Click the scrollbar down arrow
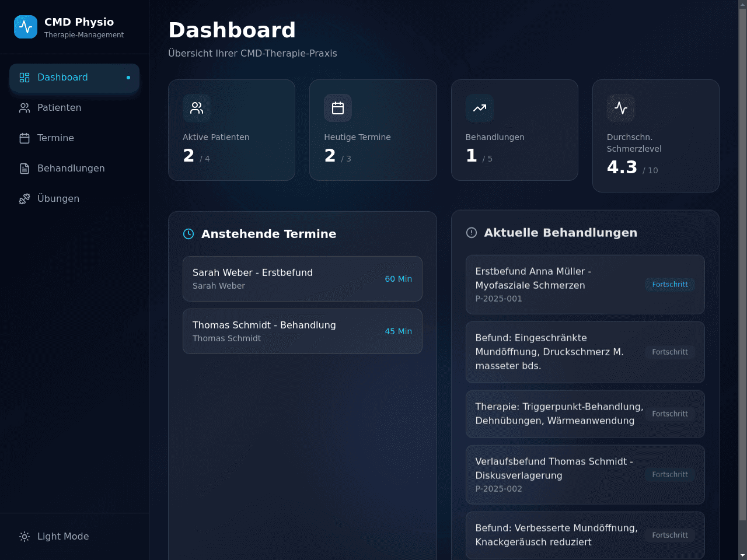The height and width of the screenshot is (560, 747). (x=742, y=555)
